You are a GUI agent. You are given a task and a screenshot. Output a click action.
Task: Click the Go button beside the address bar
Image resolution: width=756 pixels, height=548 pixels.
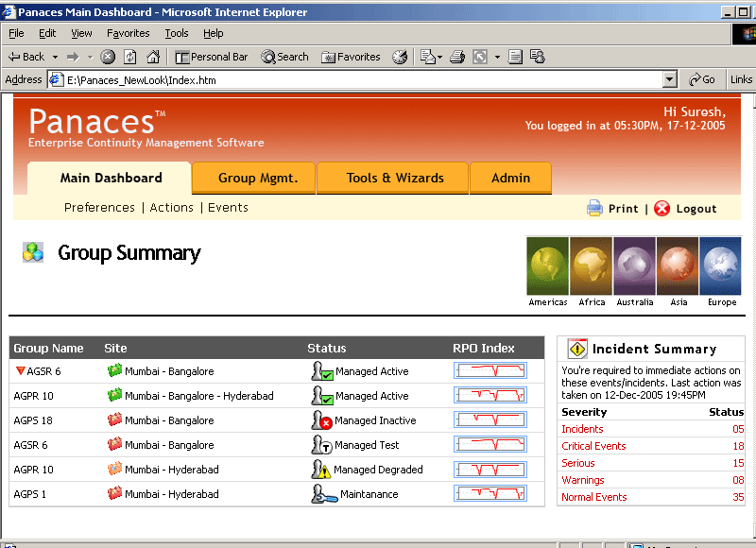tap(702, 79)
